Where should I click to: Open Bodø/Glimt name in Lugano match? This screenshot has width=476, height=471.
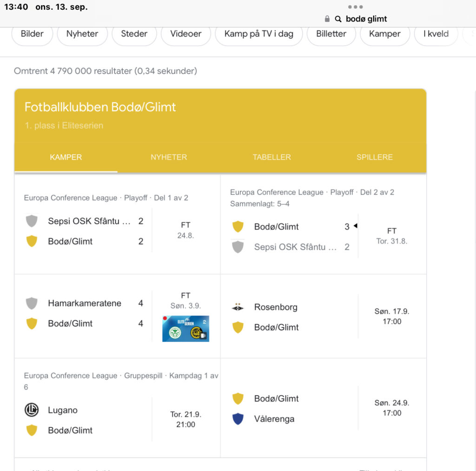(70, 430)
